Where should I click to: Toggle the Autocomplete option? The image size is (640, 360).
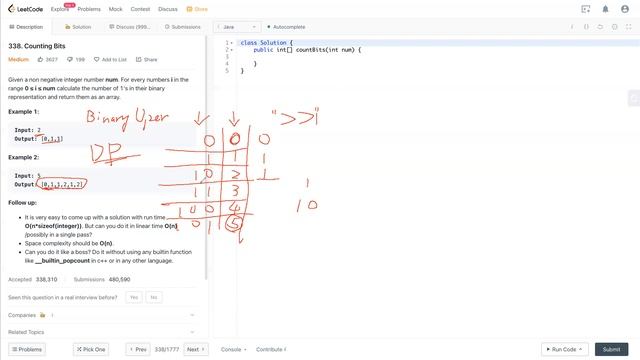(286, 27)
